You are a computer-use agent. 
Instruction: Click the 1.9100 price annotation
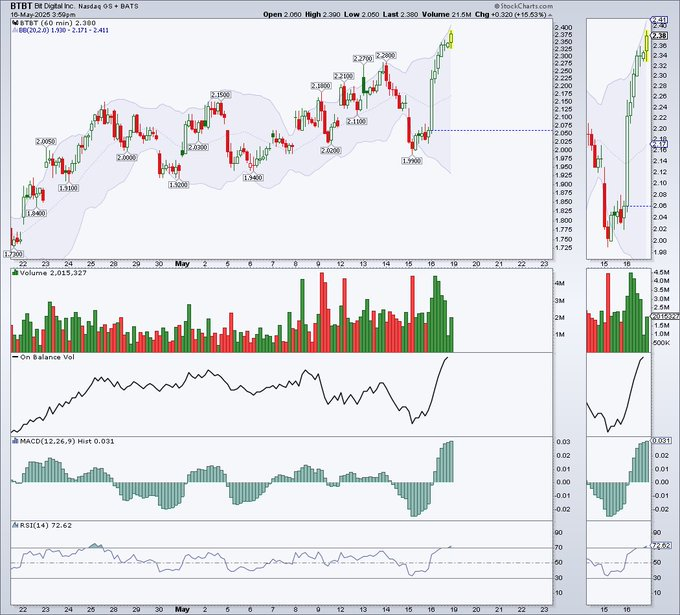(x=69, y=188)
